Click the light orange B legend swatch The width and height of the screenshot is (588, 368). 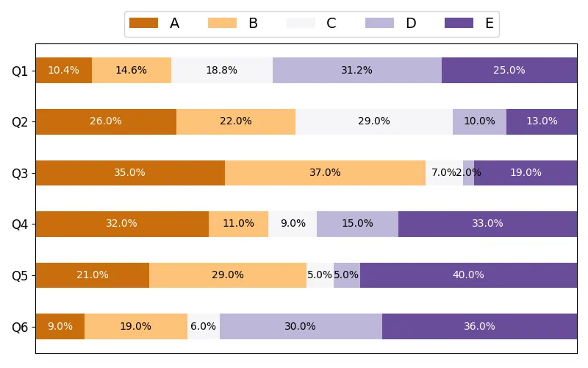(x=222, y=24)
